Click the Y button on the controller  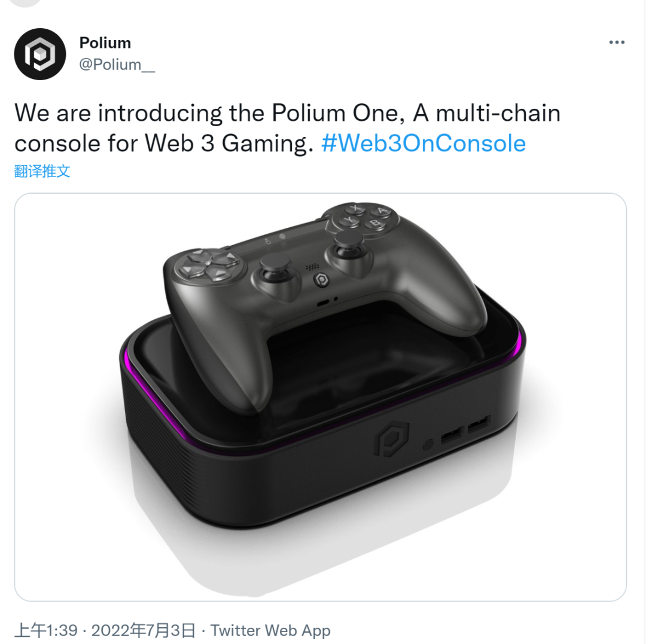(x=349, y=221)
